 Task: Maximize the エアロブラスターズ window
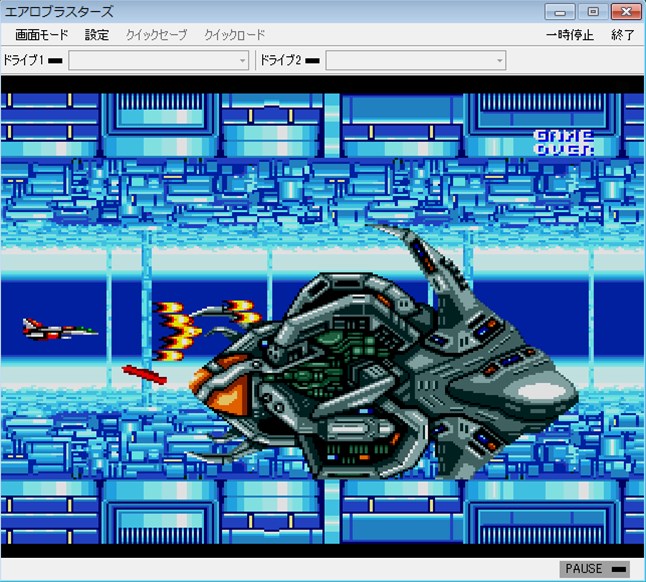tap(593, 12)
